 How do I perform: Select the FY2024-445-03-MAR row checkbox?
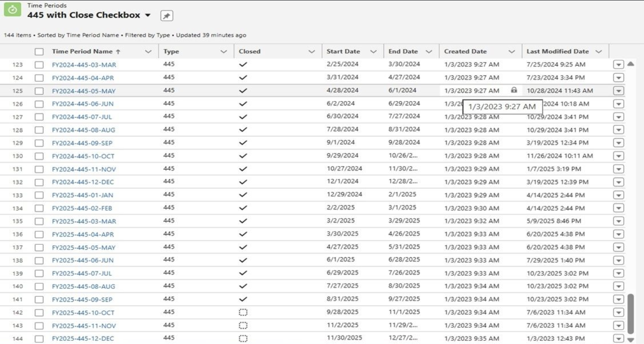39,65
